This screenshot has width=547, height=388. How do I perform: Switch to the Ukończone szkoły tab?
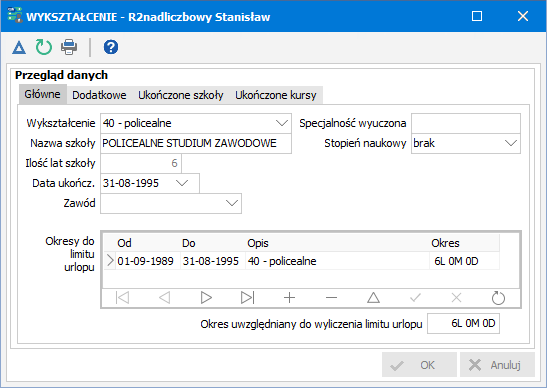pos(181,95)
